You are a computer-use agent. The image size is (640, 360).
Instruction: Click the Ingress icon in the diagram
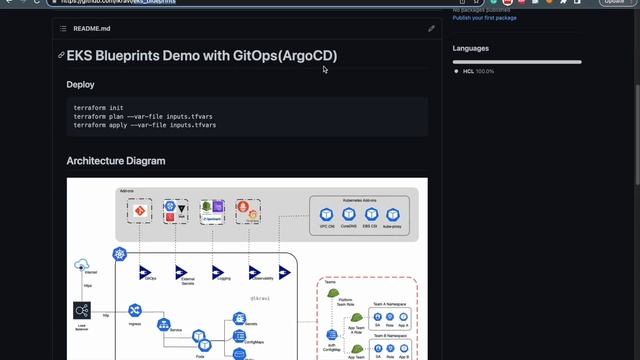click(135, 310)
